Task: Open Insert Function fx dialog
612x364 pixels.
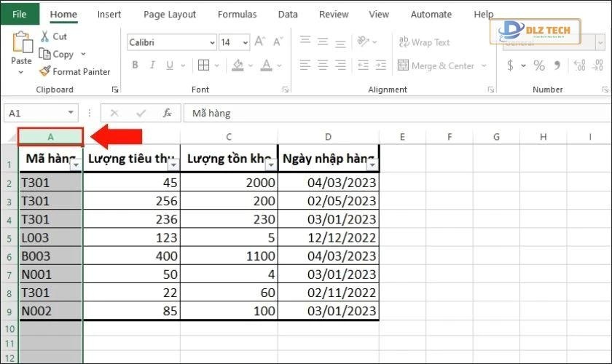Action: tap(167, 113)
